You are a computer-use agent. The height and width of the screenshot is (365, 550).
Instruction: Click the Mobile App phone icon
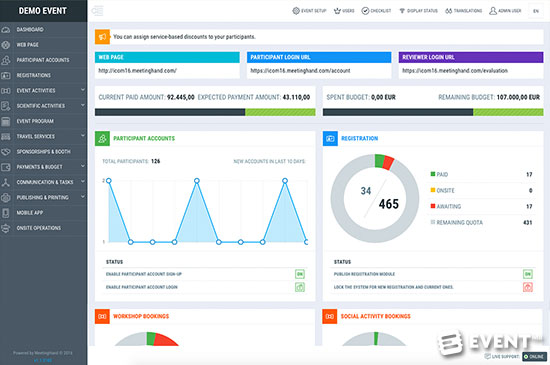6,213
